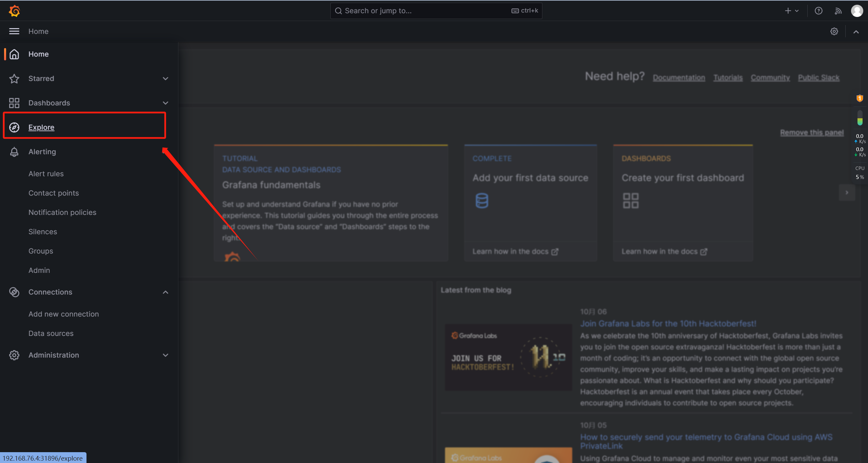Screen dimensions: 868x463
Task: Click the data source database icon
Action: 482,201
